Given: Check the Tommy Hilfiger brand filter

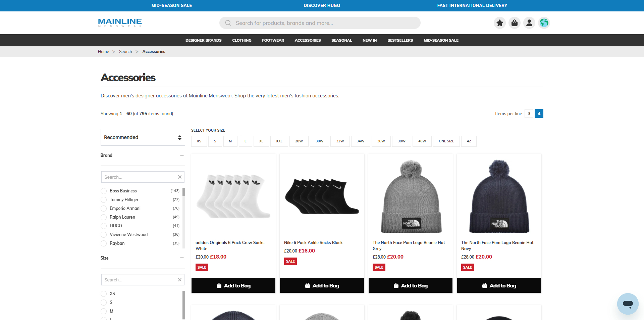Looking at the screenshot, I should pos(104,200).
